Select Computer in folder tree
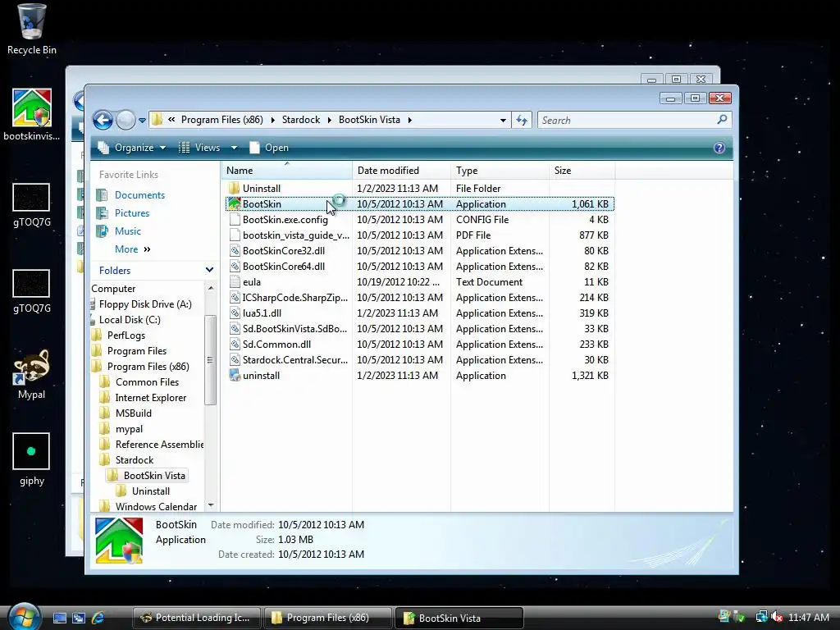The width and height of the screenshot is (840, 630). (113, 289)
